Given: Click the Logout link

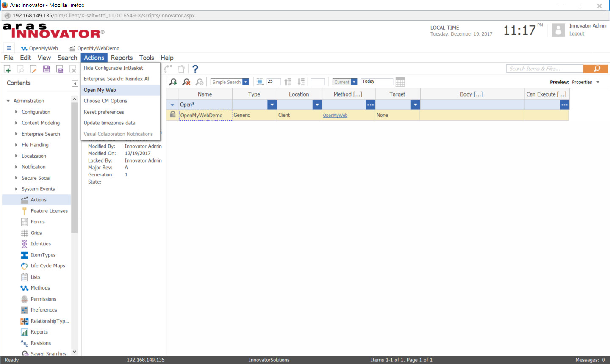Looking at the screenshot, I should [577, 34].
